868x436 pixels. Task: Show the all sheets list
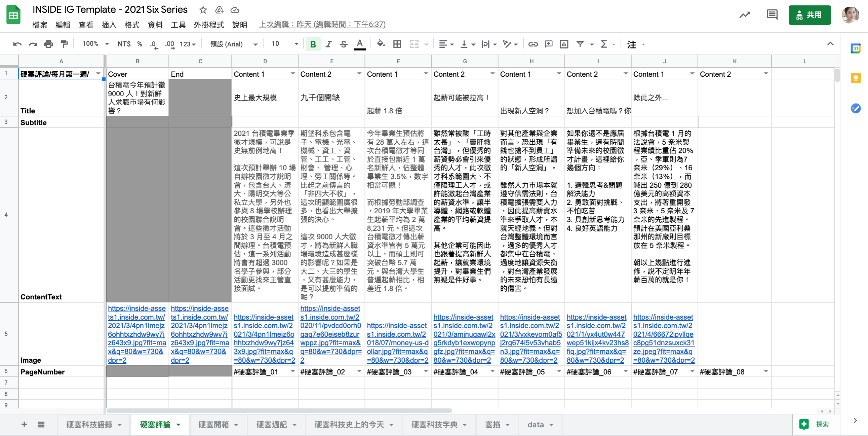[41, 424]
